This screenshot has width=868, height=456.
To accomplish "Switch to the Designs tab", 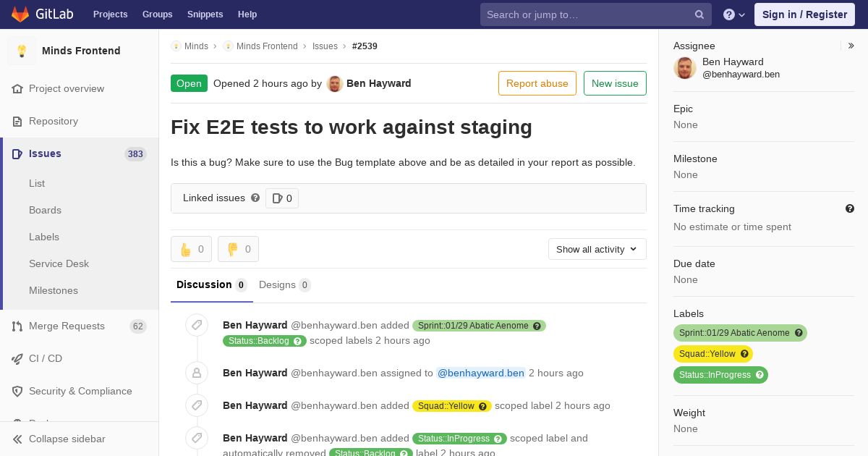I will (x=284, y=284).
